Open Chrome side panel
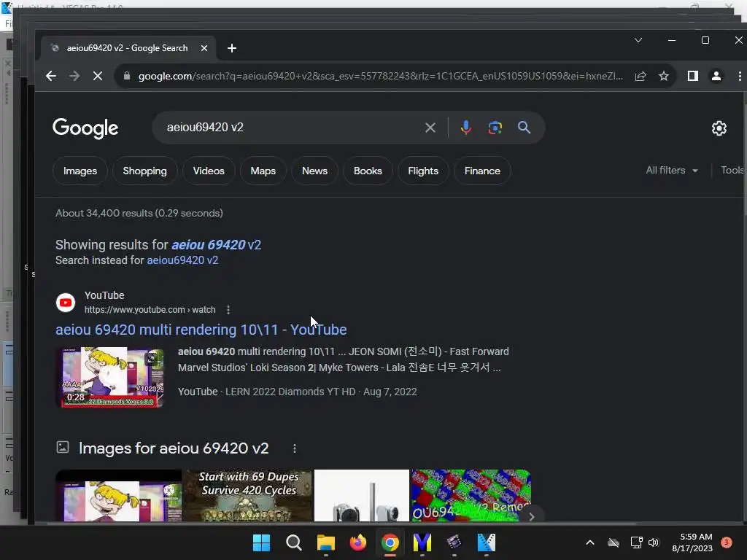The image size is (747, 560). [693, 76]
